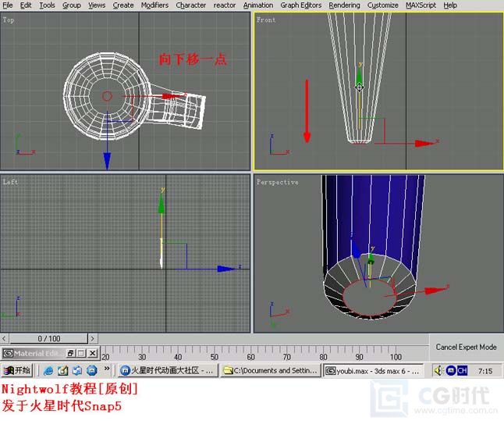
Task: Close the minimized Material Editor window
Action: coord(93,353)
